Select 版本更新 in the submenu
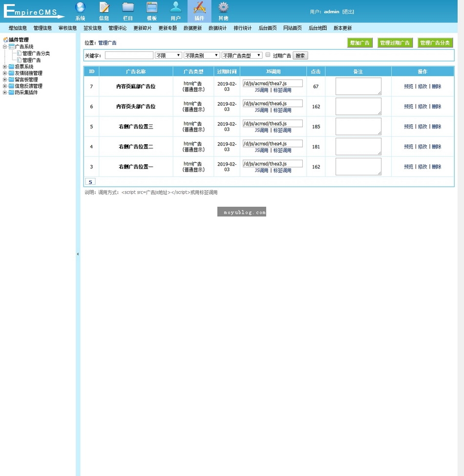 coord(342,28)
